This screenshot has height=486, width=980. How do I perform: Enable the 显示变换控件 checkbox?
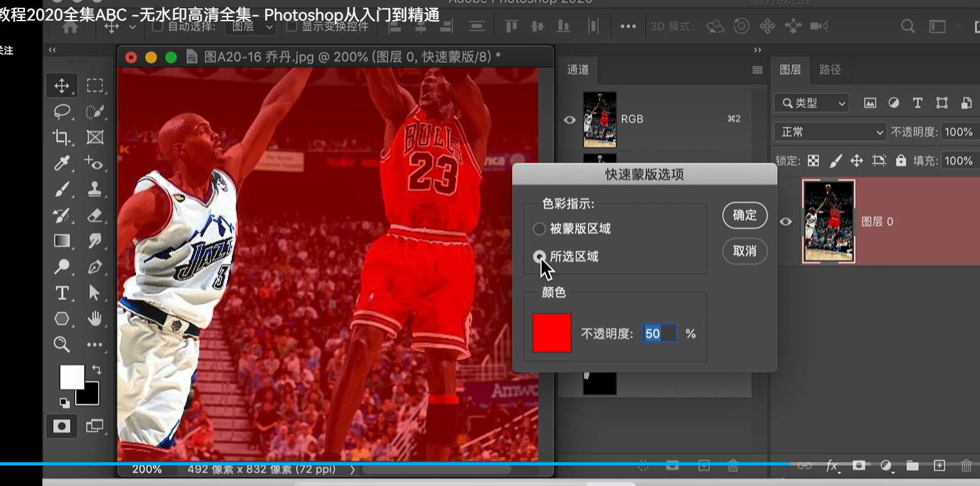coord(291,26)
